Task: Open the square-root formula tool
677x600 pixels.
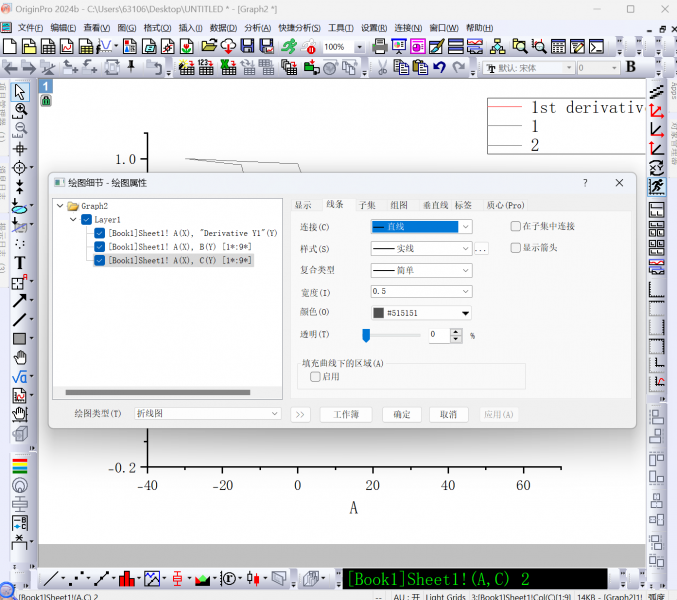Action: coord(20,377)
